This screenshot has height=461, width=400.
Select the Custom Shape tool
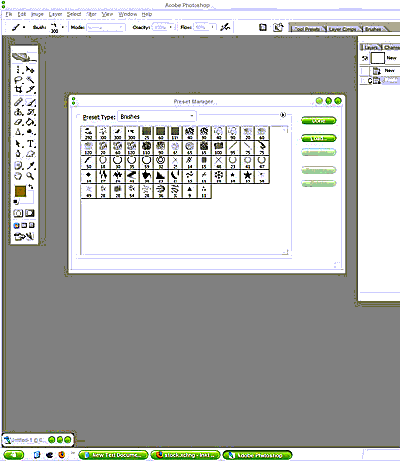click(x=30, y=154)
